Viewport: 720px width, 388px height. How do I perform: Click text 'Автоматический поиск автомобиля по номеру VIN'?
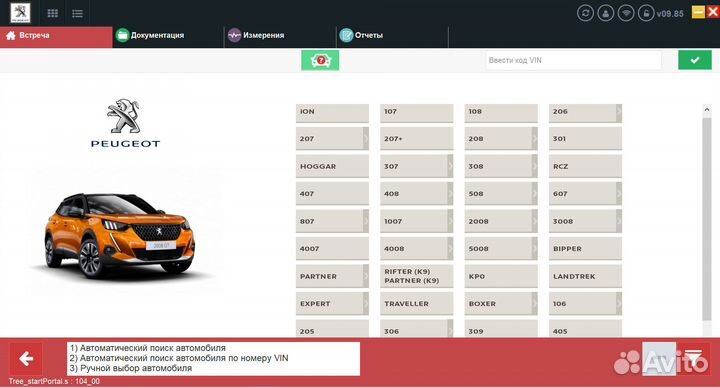coord(184,358)
